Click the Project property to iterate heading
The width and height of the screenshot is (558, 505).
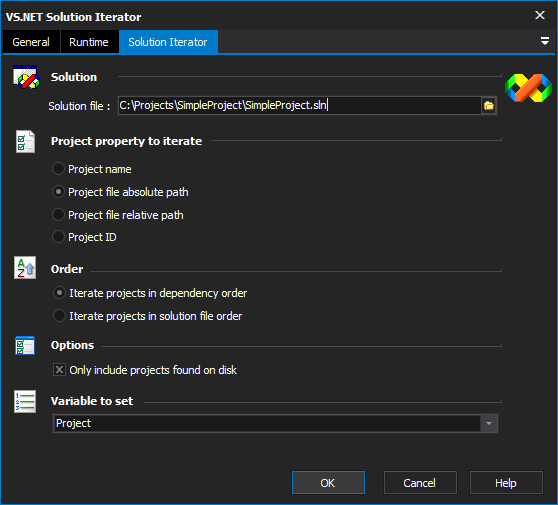coord(126,141)
